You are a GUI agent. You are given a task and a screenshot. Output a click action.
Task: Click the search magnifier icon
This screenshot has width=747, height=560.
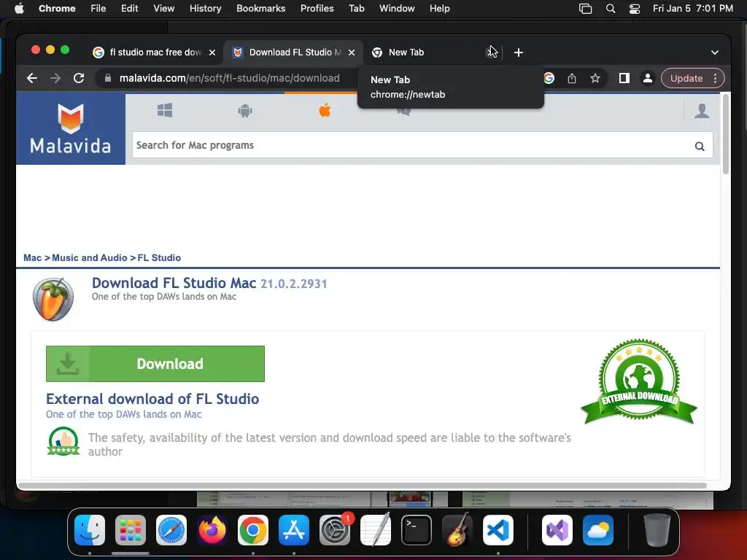700,146
